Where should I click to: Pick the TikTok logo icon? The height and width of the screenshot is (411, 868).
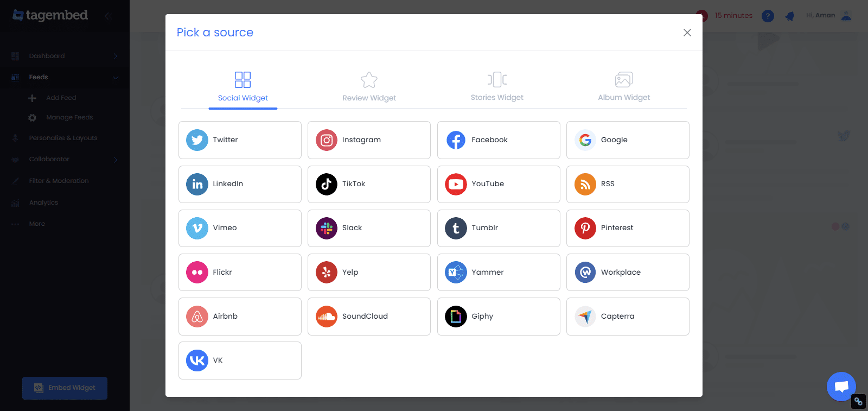(327, 184)
